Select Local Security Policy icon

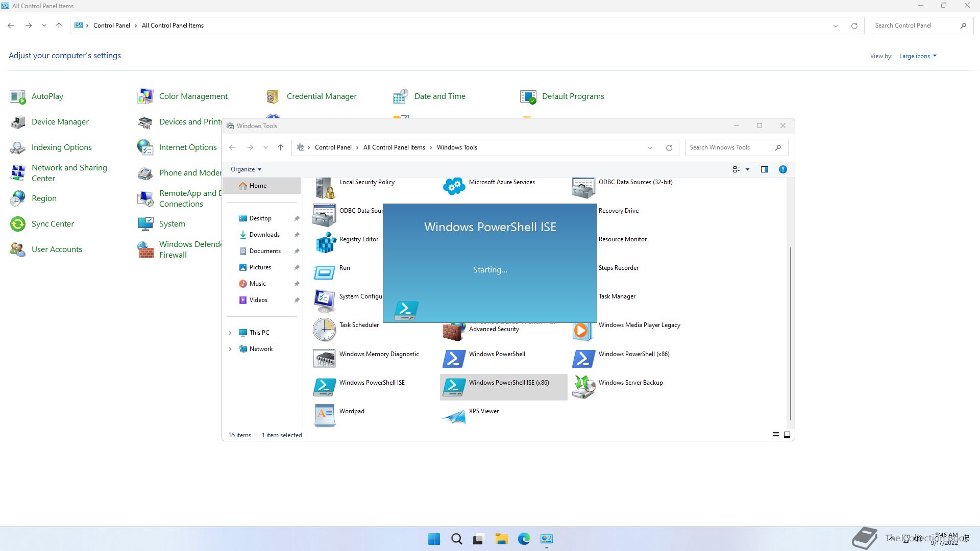pos(325,187)
